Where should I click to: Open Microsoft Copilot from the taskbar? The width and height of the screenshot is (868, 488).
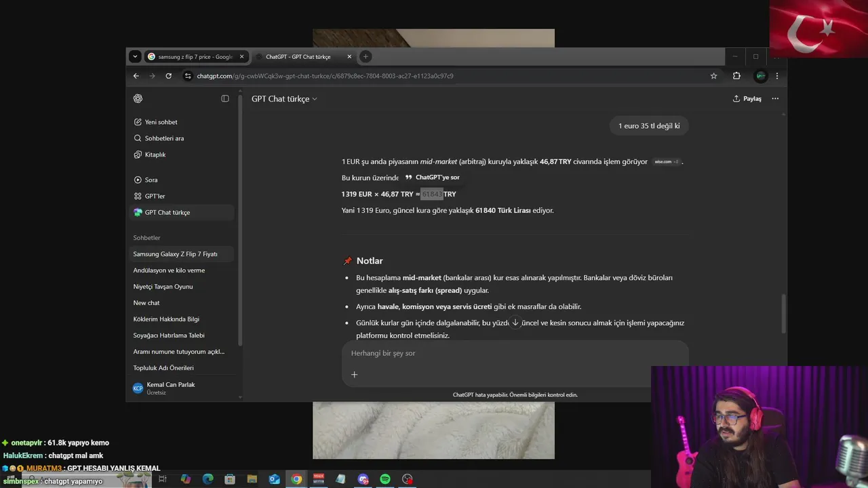[186, 479]
